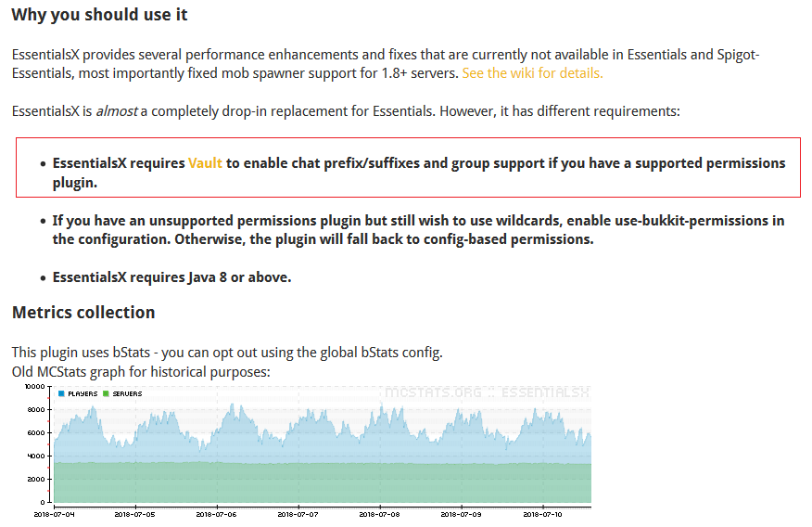Click the 'Metrics collection' heading
This screenshot has width=812, height=527.
[x=83, y=312]
